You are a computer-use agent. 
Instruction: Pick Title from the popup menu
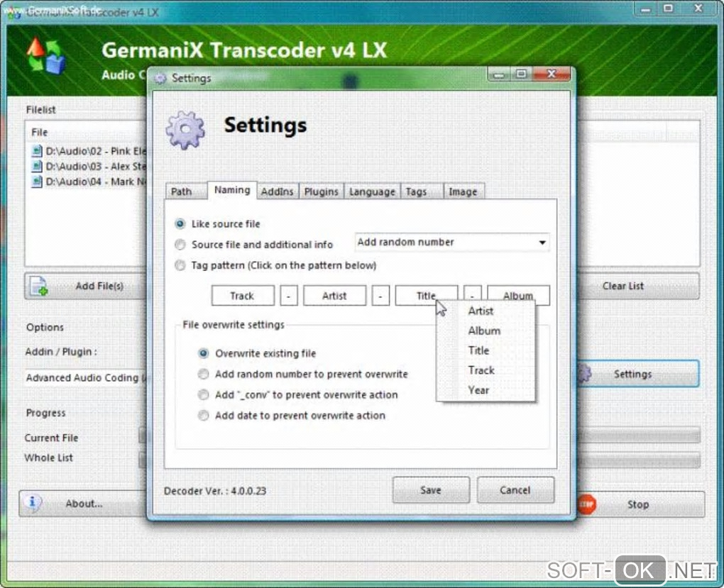click(486, 351)
